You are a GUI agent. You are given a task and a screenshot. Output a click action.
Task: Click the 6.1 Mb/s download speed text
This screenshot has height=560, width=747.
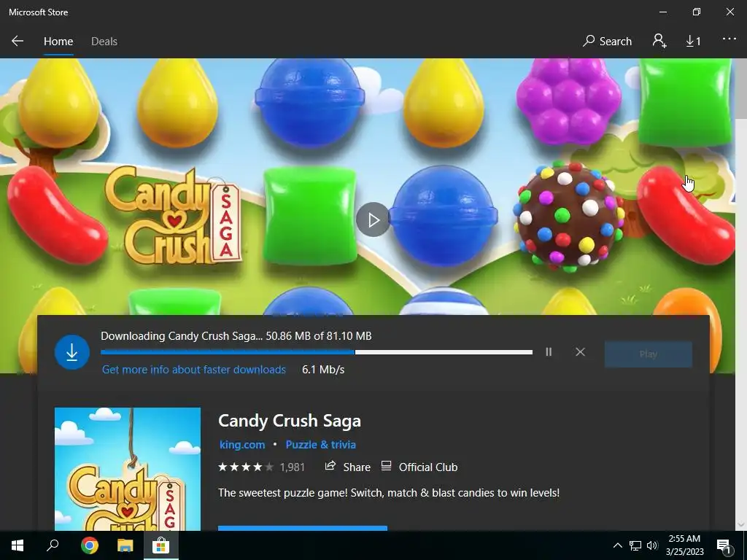pyautogui.click(x=323, y=370)
